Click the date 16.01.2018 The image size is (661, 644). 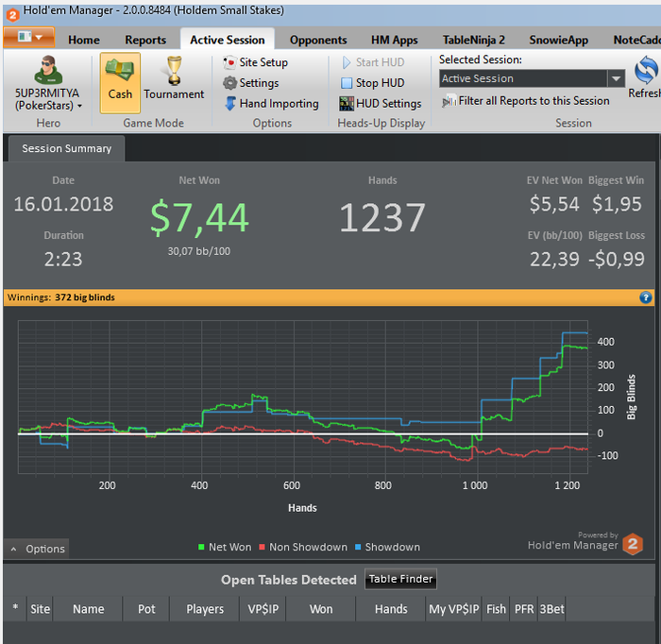pyautogui.click(x=63, y=204)
